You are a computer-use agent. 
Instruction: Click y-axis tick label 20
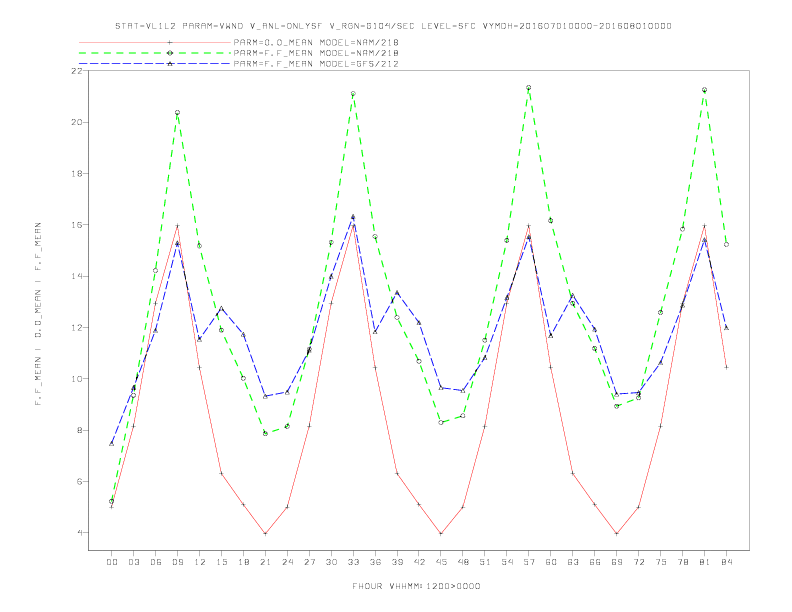(x=77, y=122)
